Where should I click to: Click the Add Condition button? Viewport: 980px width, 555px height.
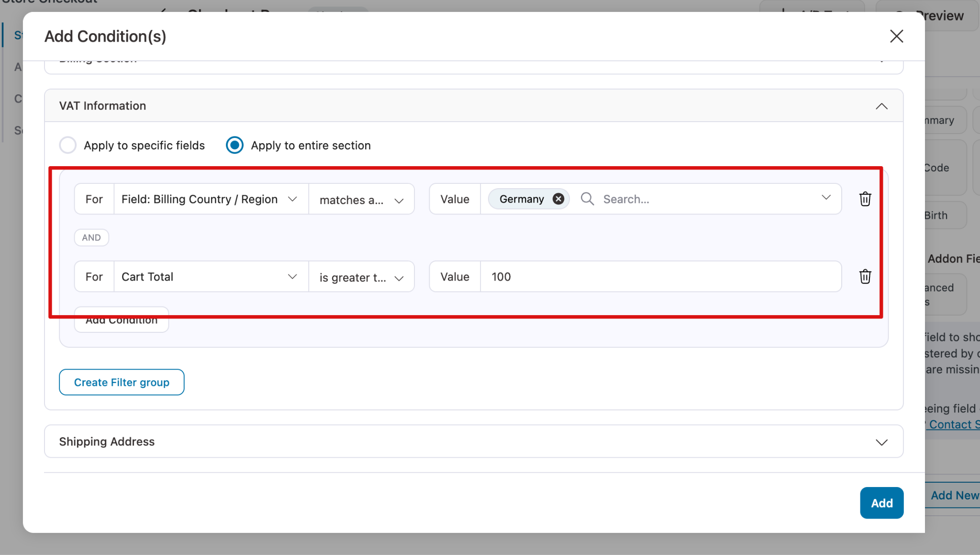[121, 319]
